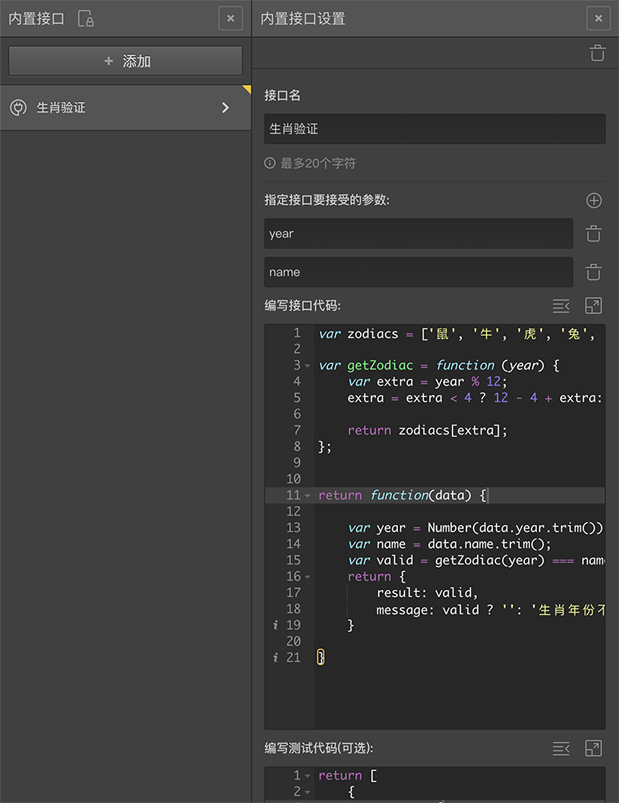Click the year parameter field
The width and height of the screenshot is (619, 803).
[418, 234]
